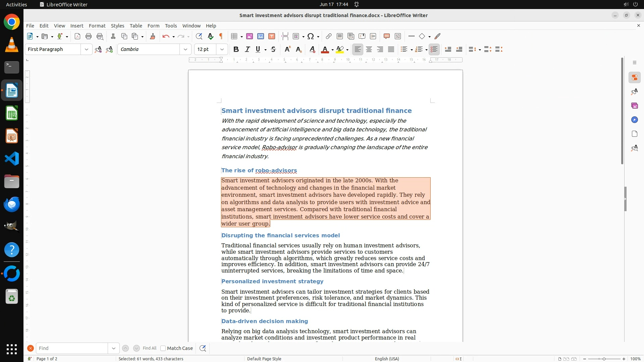Open the Format menu

click(x=97, y=25)
